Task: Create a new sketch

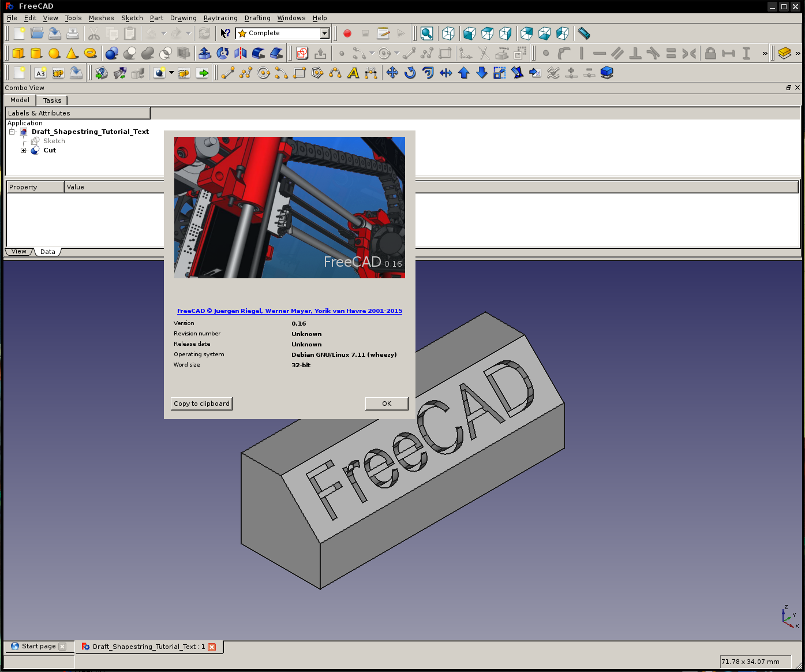Action: (302, 54)
